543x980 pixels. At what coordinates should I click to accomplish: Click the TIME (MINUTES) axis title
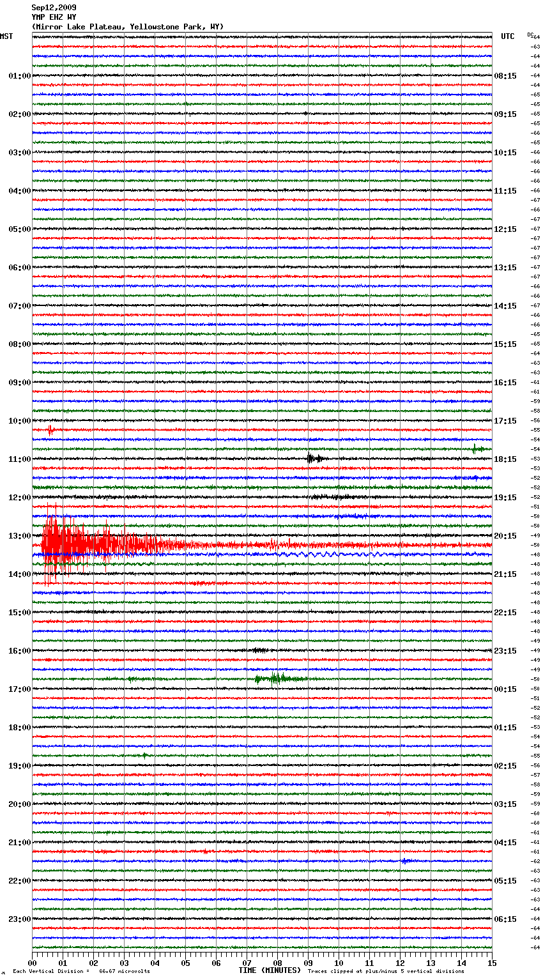click(x=270, y=970)
